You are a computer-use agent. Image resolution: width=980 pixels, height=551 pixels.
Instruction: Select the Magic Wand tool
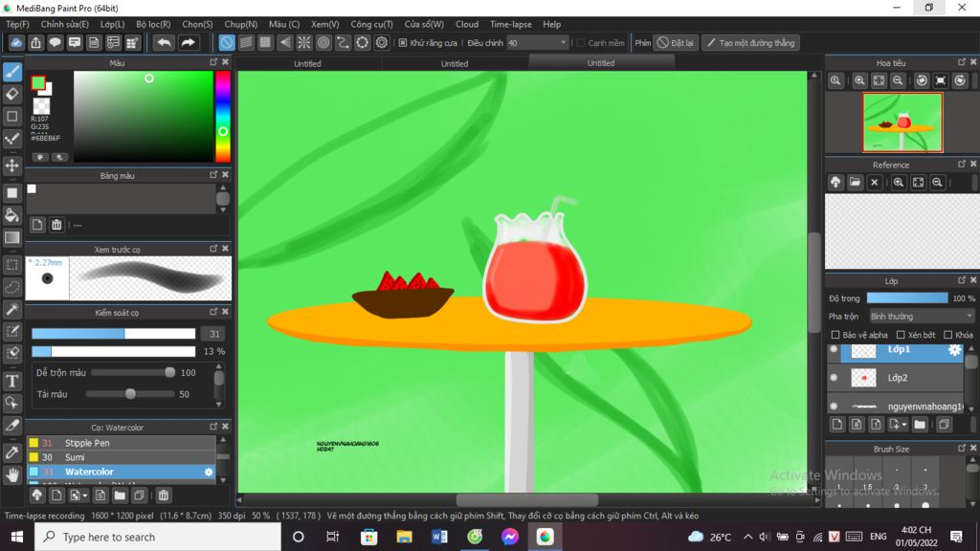click(11, 309)
